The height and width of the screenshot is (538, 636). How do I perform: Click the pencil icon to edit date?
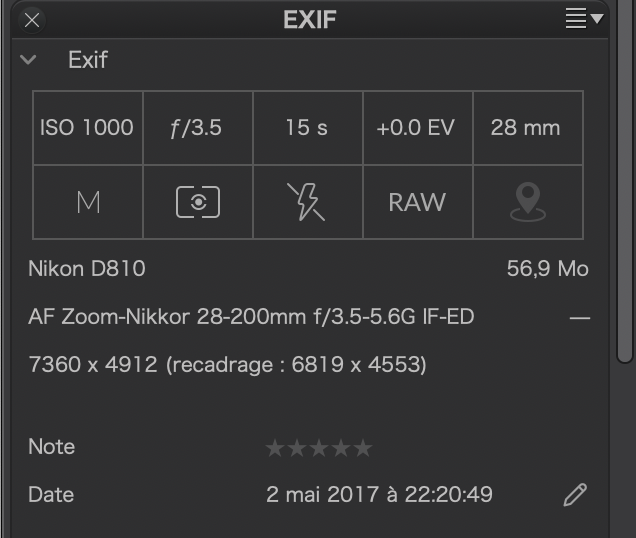click(x=575, y=494)
